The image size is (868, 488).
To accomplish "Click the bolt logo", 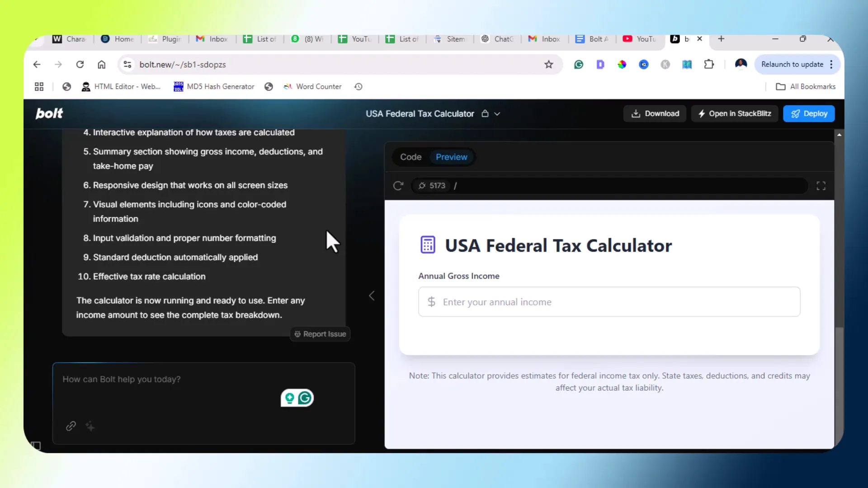I will point(49,113).
